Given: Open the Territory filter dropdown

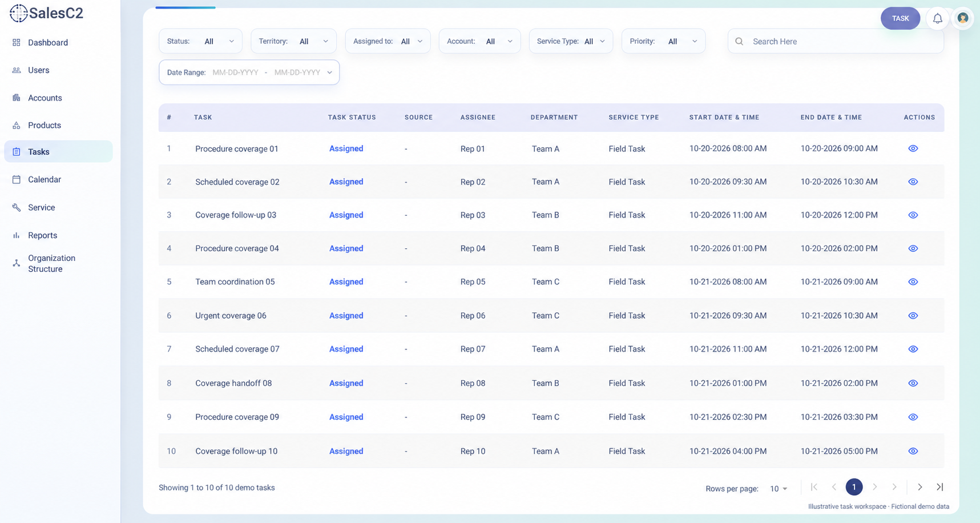Looking at the screenshot, I should click(293, 41).
